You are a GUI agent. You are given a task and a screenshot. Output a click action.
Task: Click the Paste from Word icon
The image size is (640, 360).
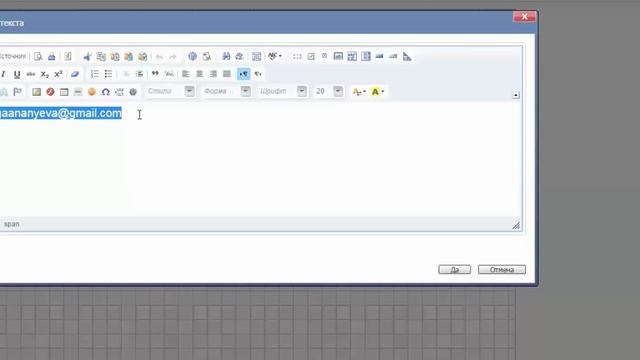click(x=142, y=56)
